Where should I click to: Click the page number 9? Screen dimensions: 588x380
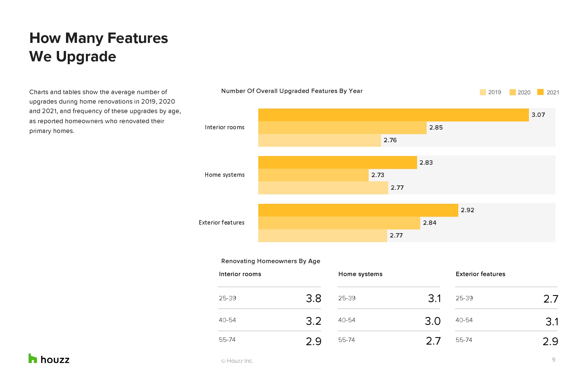[x=553, y=360]
